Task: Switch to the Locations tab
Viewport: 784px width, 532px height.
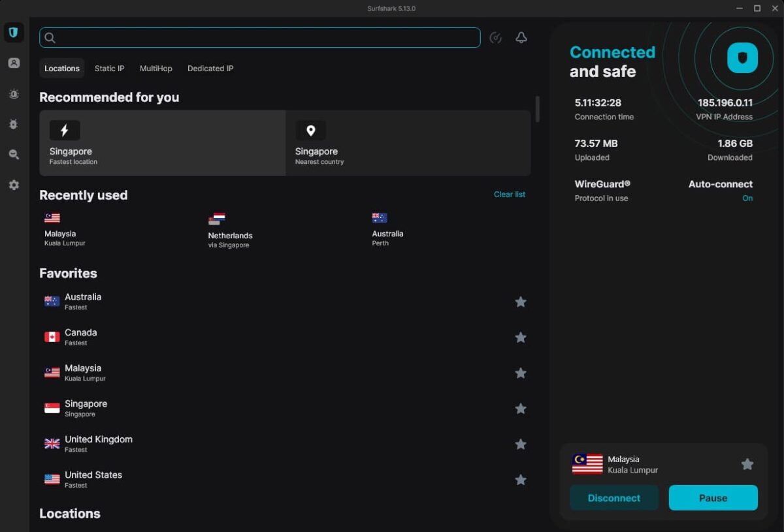Action: (x=62, y=69)
